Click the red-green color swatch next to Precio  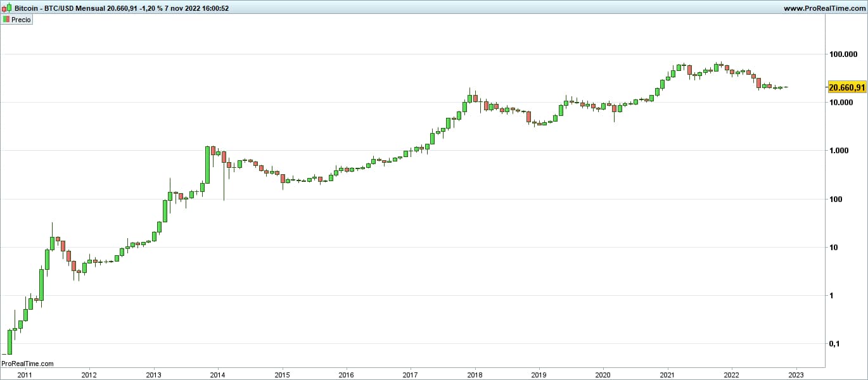click(x=6, y=20)
